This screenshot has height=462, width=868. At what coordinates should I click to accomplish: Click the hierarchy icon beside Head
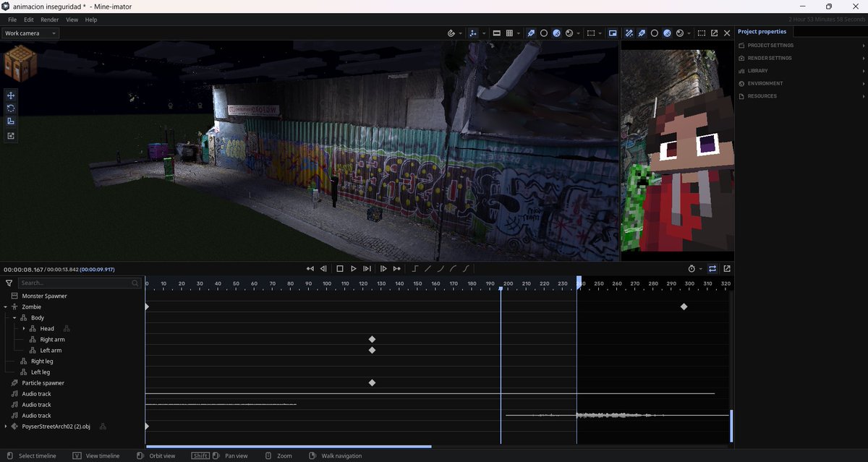pos(67,328)
